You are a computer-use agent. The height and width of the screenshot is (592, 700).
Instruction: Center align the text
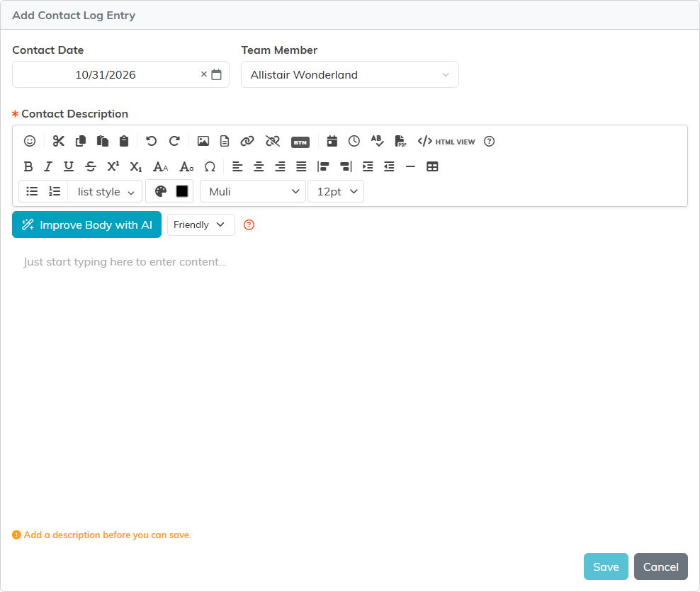[259, 166]
